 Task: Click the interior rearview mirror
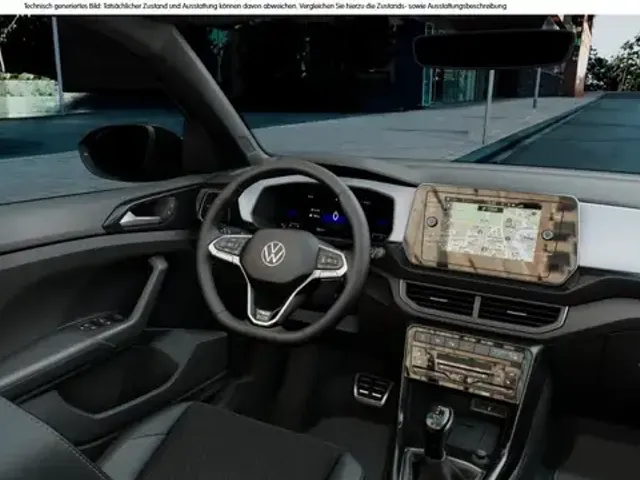click(493, 48)
